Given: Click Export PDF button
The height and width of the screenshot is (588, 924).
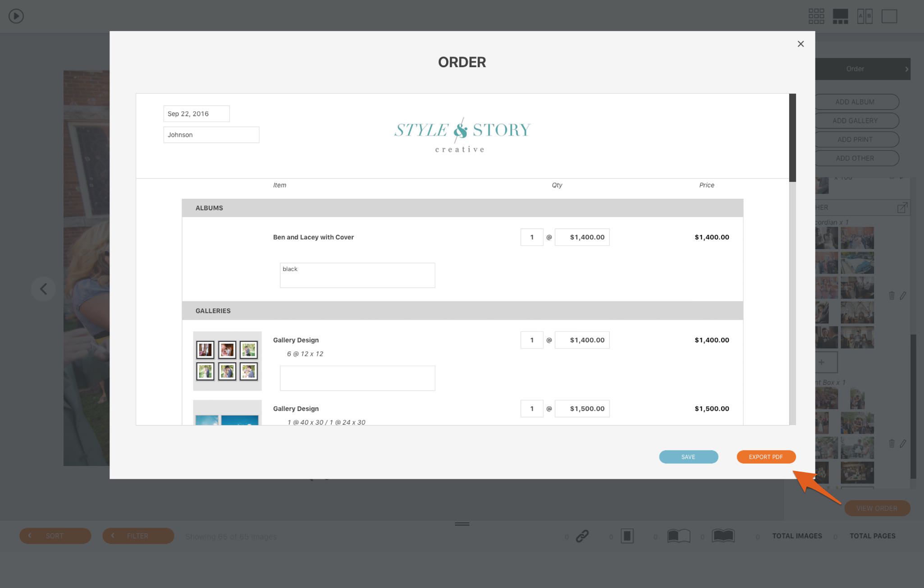Looking at the screenshot, I should tap(766, 457).
